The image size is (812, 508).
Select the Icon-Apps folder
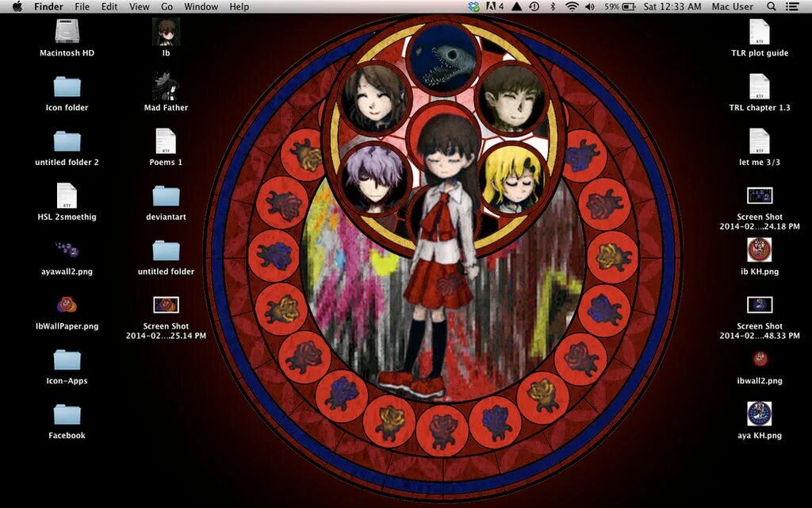click(x=67, y=360)
